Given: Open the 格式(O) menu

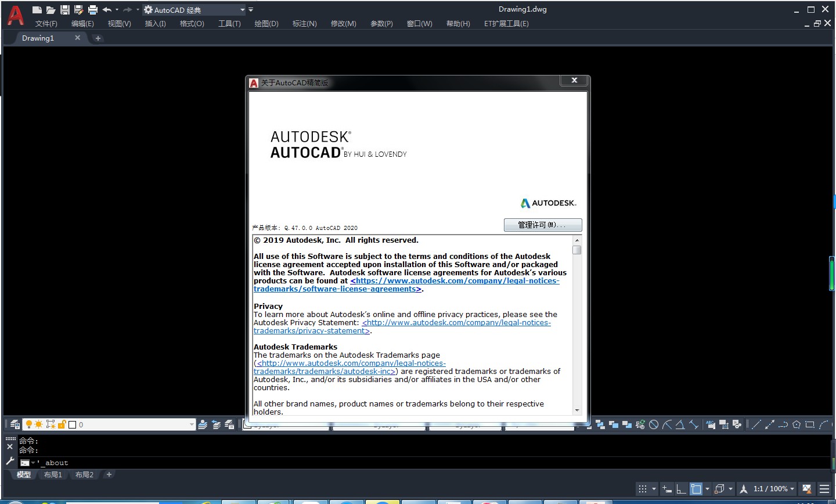Looking at the screenshot, I should pos(192,24).
